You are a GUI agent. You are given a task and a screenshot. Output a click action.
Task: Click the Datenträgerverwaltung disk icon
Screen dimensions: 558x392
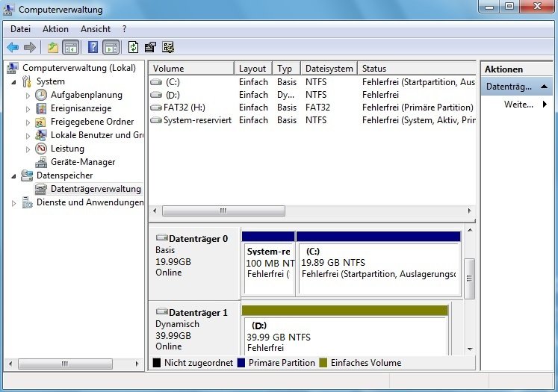pos(41,189)
